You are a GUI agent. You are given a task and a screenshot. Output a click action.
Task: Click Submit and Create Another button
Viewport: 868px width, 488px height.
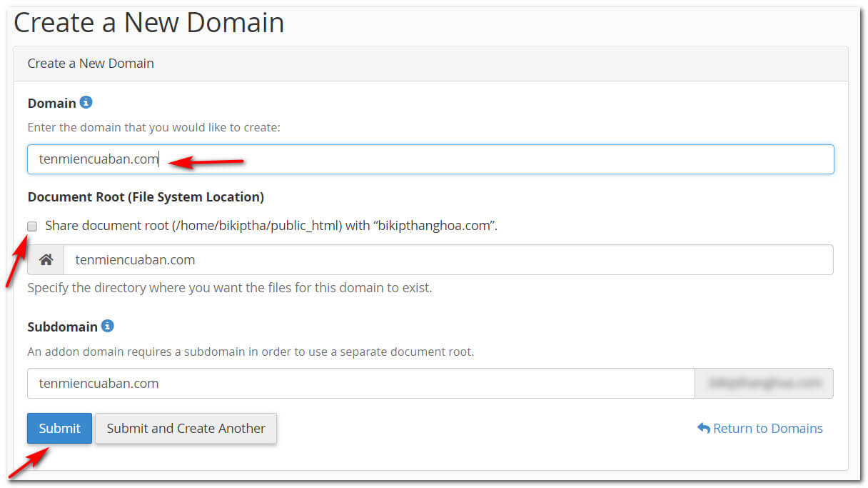coord(186,429)
